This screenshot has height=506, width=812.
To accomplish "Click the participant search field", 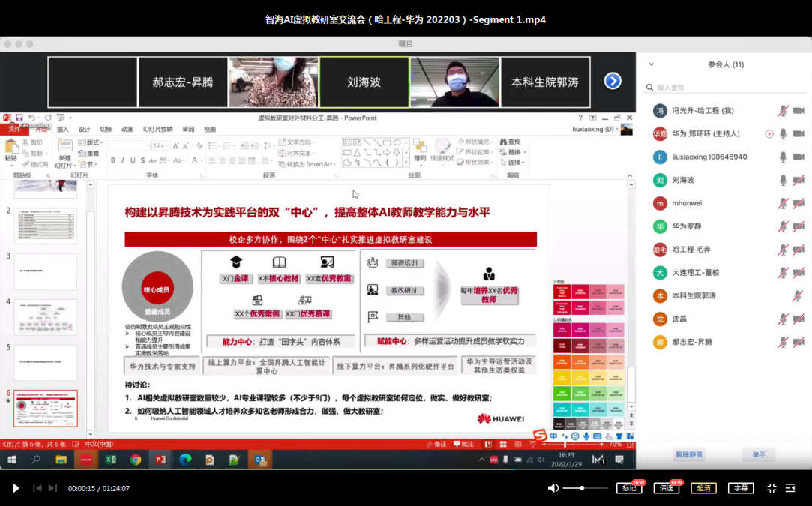I will point(724,88).
